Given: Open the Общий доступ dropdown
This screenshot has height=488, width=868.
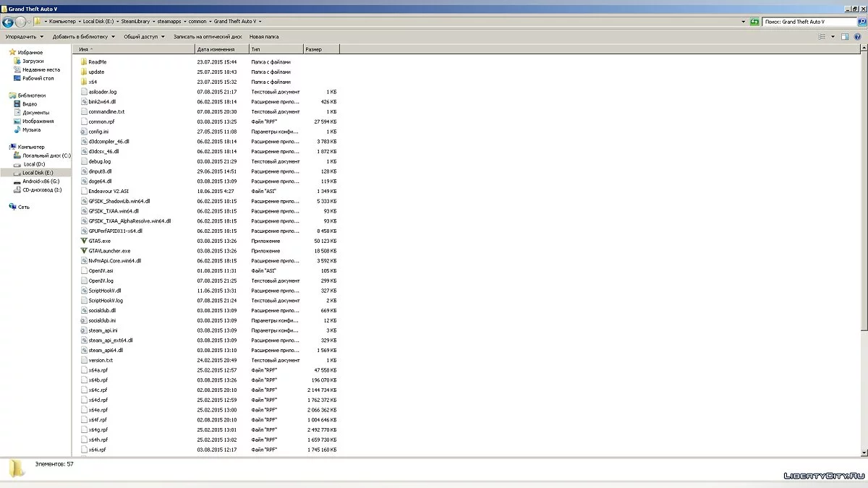Looking at the screenshot, I should (144, 36).
